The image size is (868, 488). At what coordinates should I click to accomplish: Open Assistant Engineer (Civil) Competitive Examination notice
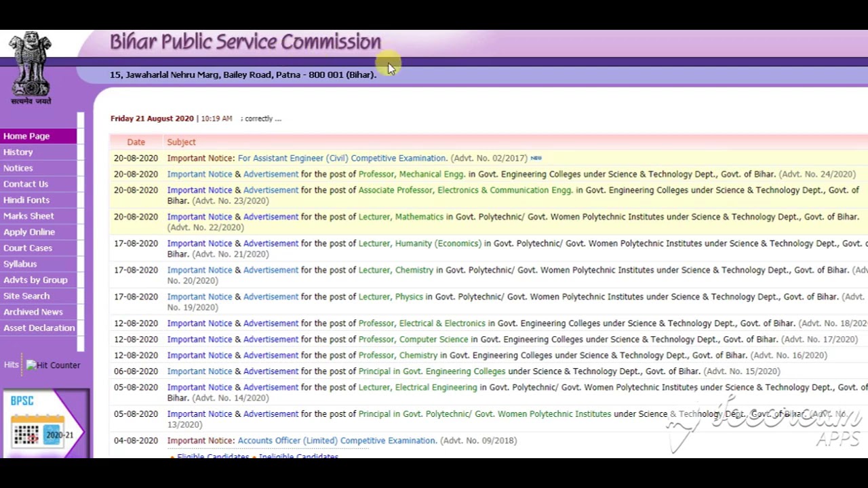(x=342, y=158)
